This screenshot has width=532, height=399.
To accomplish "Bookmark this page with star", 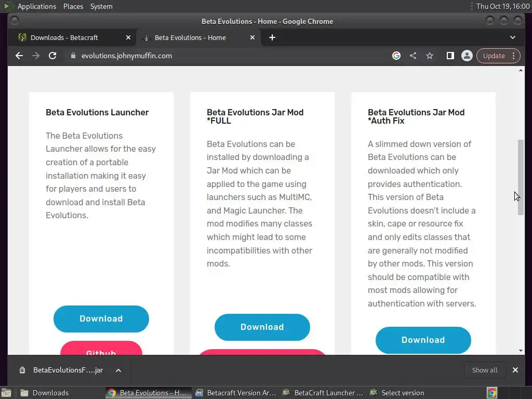I will (430, 56).
